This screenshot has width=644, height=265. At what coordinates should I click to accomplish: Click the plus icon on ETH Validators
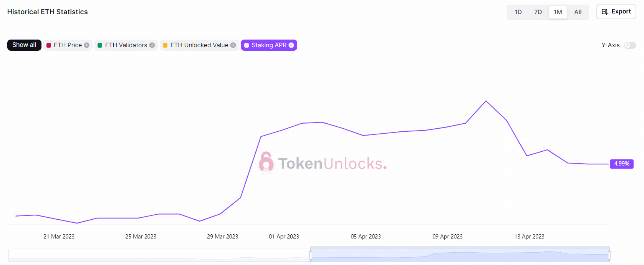tap(152, 45)
